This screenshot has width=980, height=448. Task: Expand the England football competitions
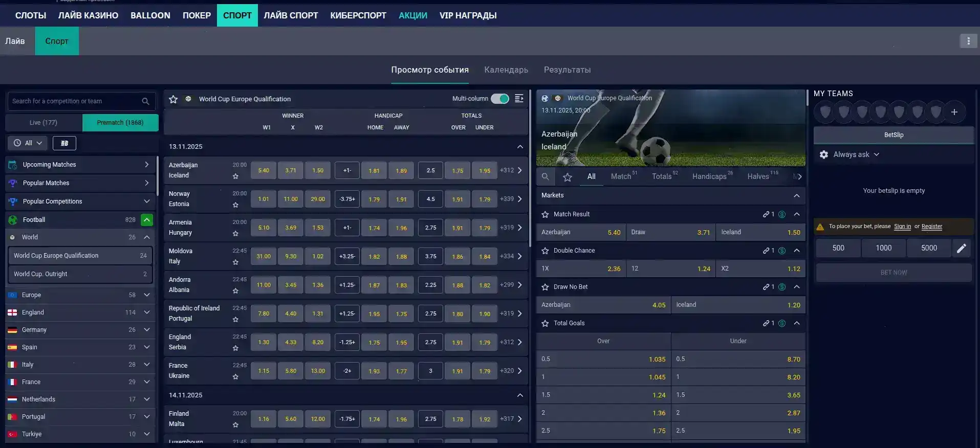coord(147,312)
